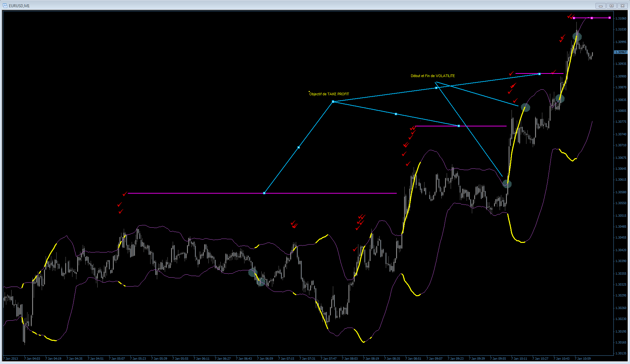Select rightmost magenta handle on the 1.31060 line
Image resolution: width=630 pixels, height=364 pixels.
click(609, 18)
